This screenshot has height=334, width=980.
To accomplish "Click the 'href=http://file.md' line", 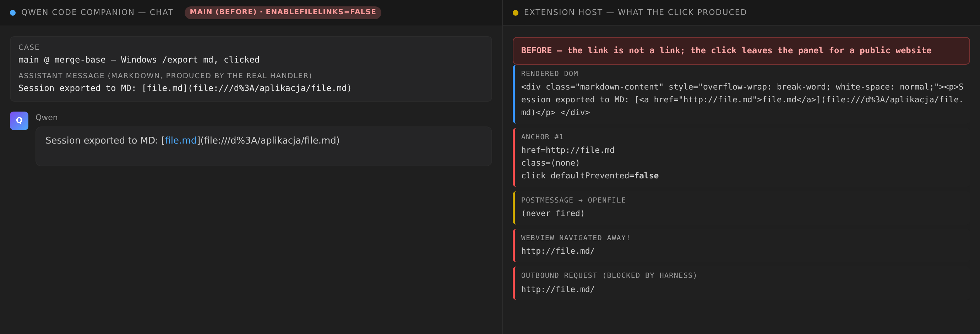I will (x=568, y=150).
